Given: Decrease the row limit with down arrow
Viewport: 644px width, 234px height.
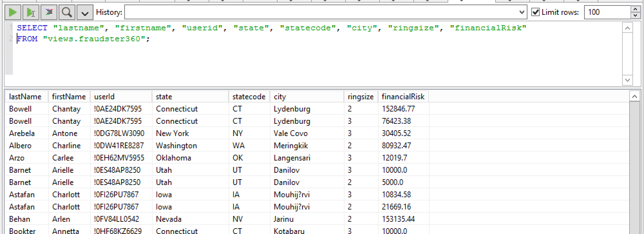Looking at the screenshot, I should click(635, 15).
